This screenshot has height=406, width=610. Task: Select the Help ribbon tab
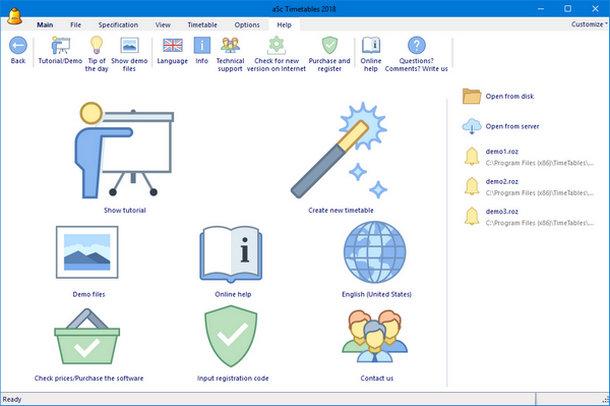coord(284,24)
